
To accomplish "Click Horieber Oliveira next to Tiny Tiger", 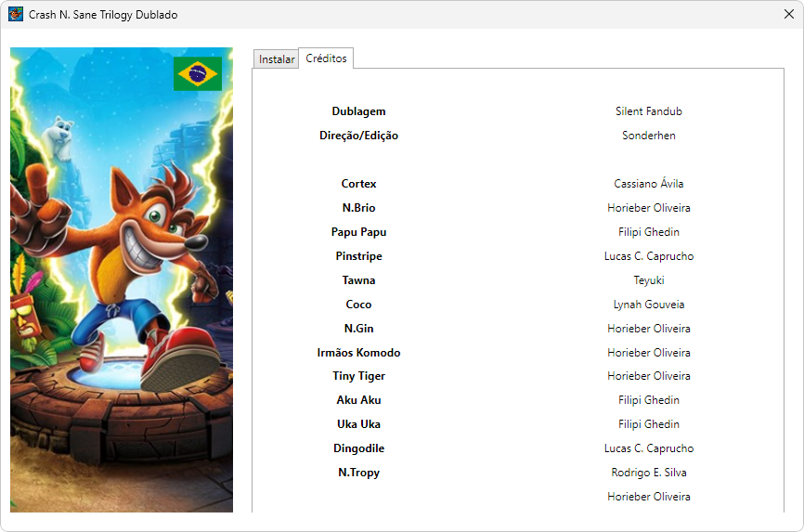I will click(x=649, y=375).
